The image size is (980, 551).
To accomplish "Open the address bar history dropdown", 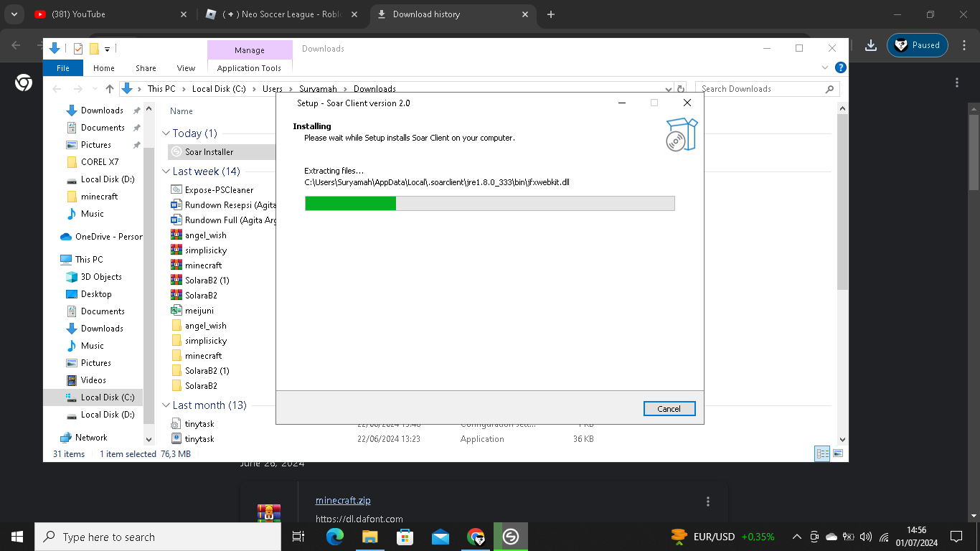I will [669, 89].
